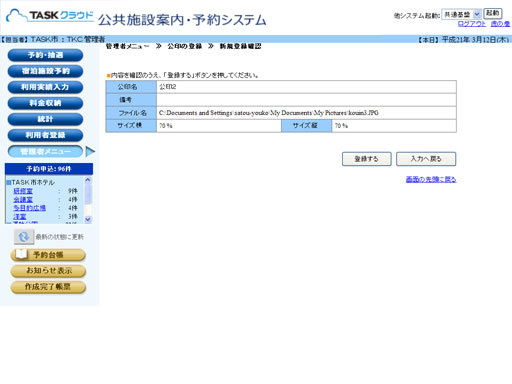This screenshot has width=512, height=384.
Task: Click the 作成完了帳票 button
Action: coord(48,287)
